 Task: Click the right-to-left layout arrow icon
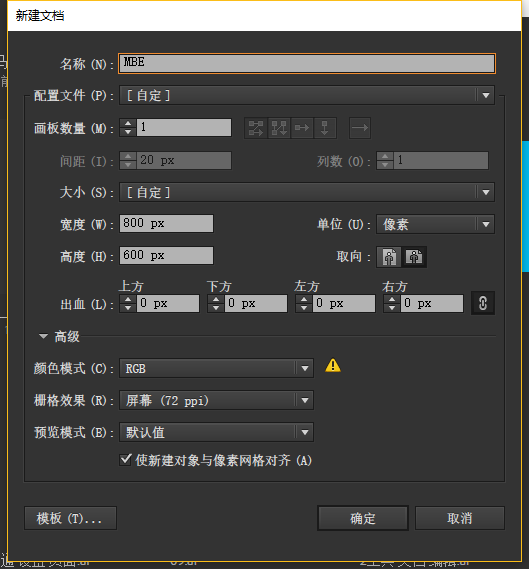(360, 128)
